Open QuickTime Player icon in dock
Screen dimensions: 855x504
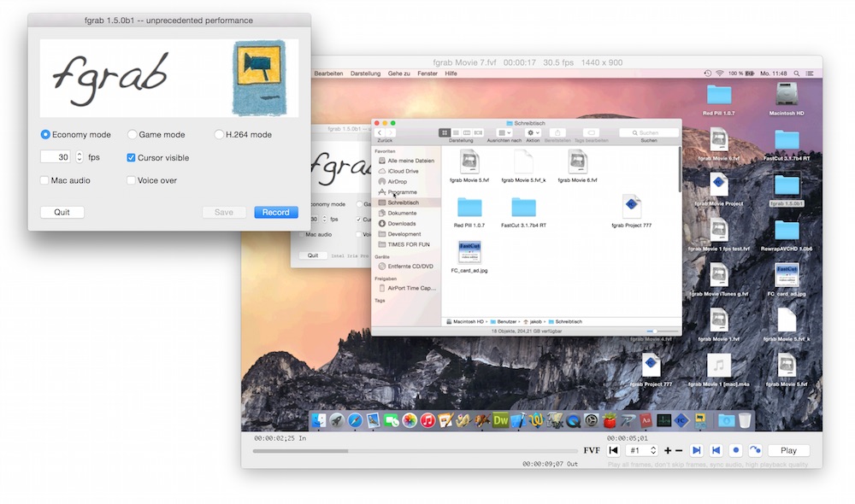pos(573,420)
